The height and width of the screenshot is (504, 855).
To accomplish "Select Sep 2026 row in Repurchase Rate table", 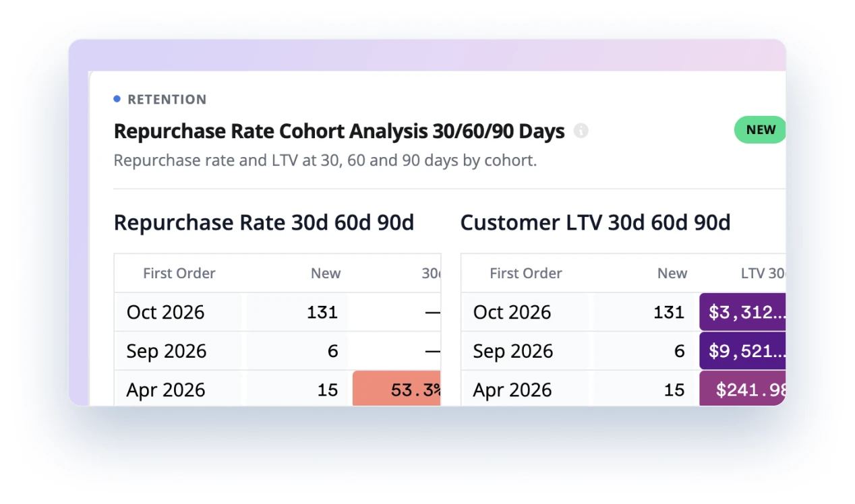I will (277, 351).
